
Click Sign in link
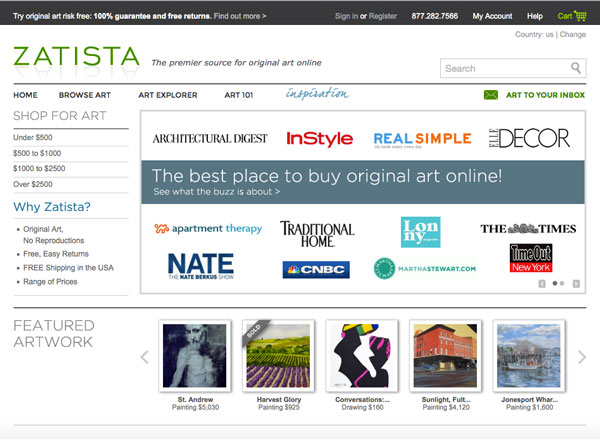pyautogui.click(x=346, y=16)
